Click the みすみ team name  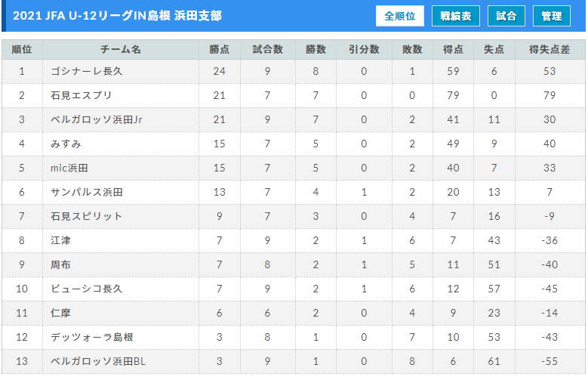(66, 144)
